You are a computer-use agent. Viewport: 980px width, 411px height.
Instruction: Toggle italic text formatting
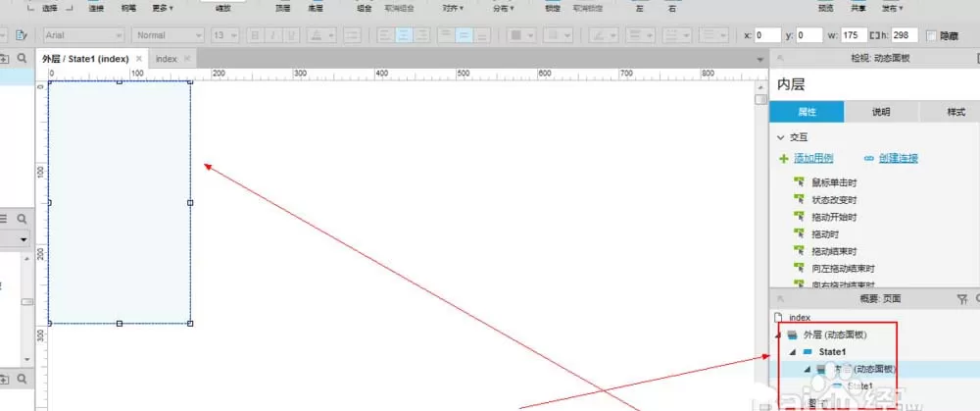tap(273, 35)
